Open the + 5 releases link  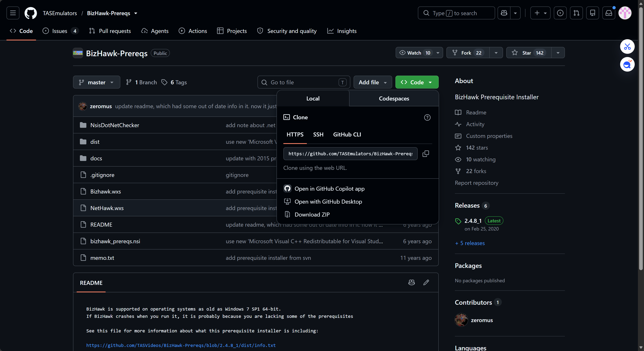tap(470, 243)
